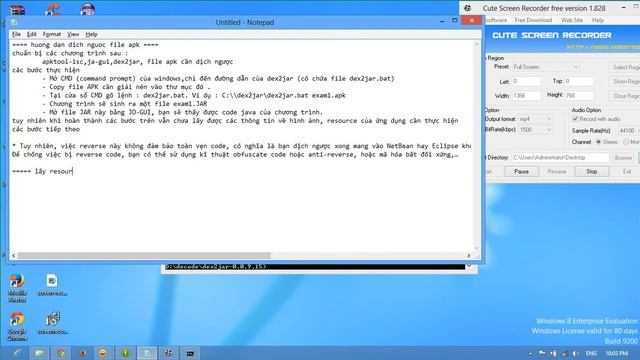Switch to the Command Prompt taskbar button

[190, 353]
